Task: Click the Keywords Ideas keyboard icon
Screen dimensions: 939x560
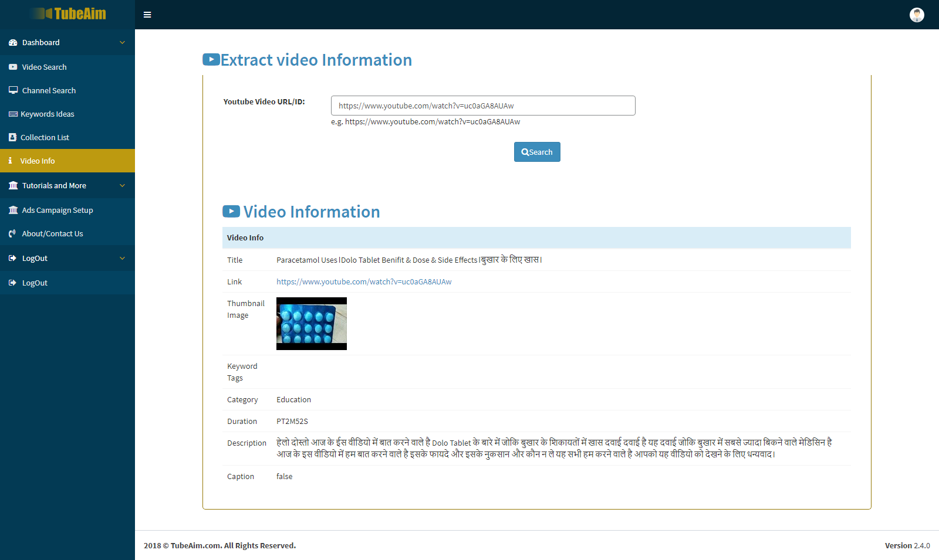Action: [13, 114]
